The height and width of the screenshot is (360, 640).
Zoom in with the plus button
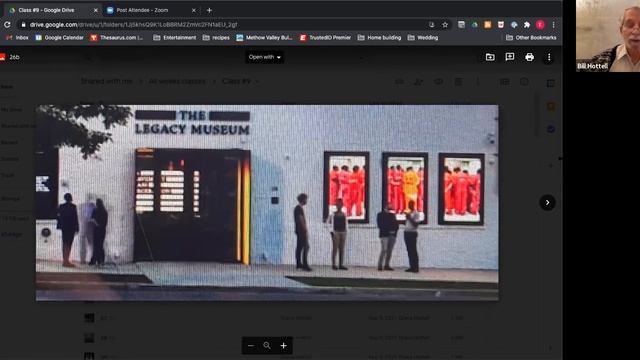[x=283, y=346]
